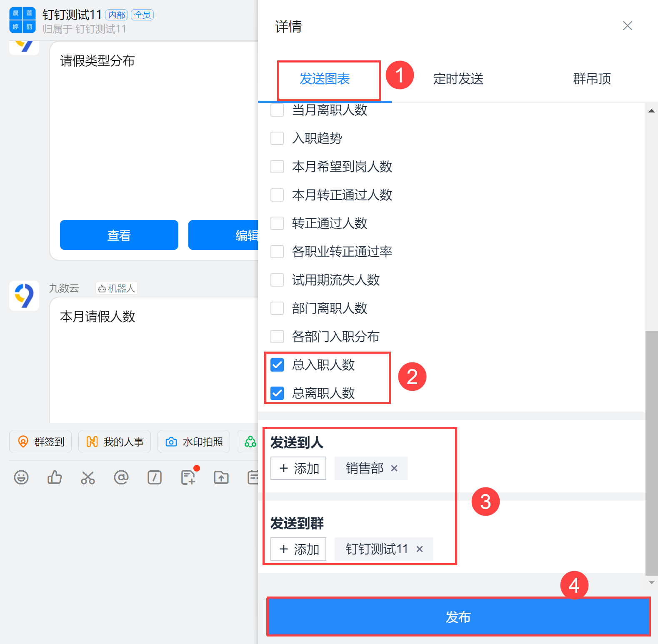Select the 转正通过人数 checkbox
Viewport: 658px width, 644px height.
(277, 223)
